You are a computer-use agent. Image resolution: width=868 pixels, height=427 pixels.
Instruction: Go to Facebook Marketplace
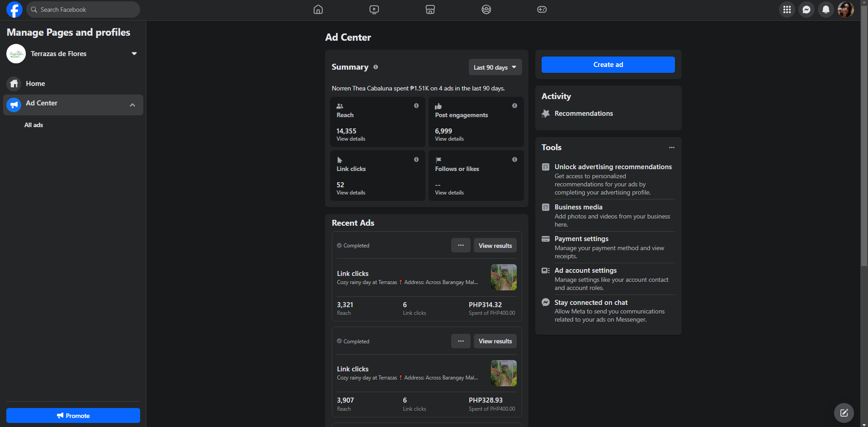pyautogui.click(x=430, y=9)
